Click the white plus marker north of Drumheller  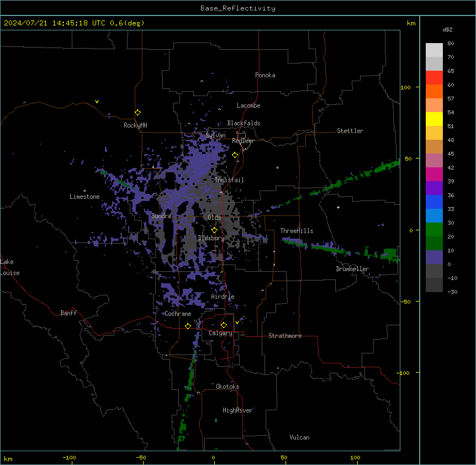tap(338, 207)
